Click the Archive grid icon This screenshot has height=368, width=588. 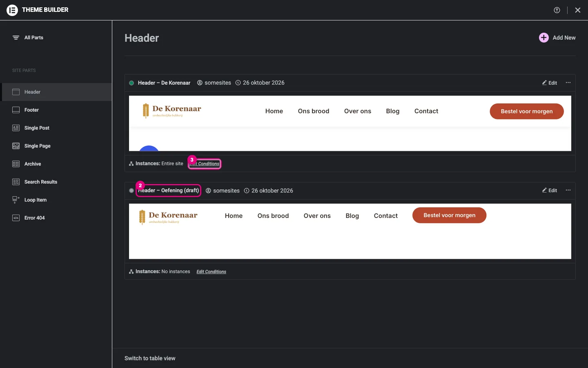pyautogui.click(x=16, y=164)
